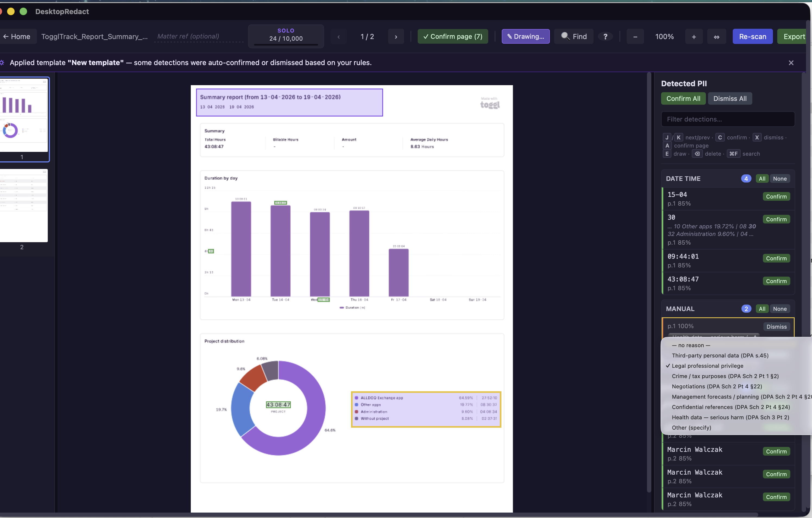Choose Third-party personal data reason
This screenshot has height=518, width=812.
720,356
